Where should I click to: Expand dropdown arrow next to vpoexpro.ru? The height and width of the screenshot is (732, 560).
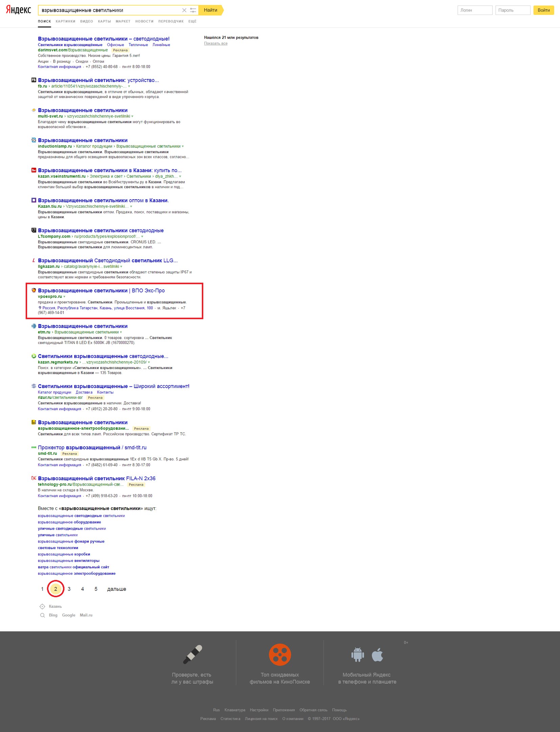(64, 297)
